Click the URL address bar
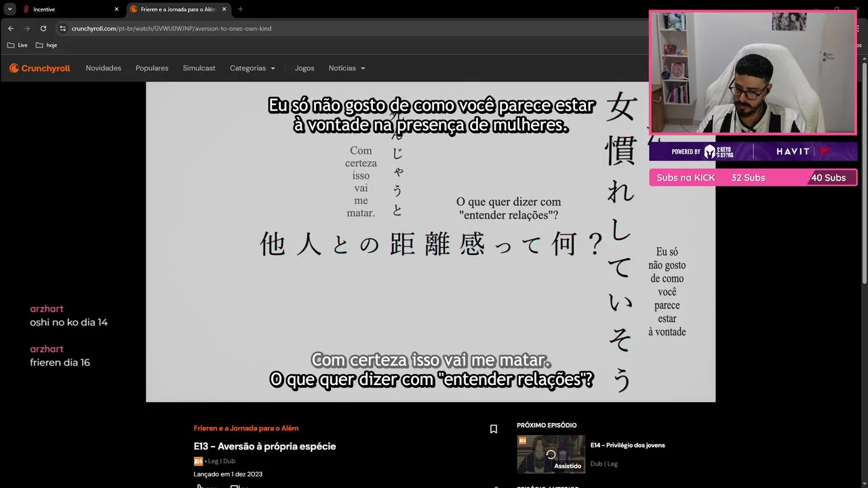The image size is (868, 488). (353, 28)
